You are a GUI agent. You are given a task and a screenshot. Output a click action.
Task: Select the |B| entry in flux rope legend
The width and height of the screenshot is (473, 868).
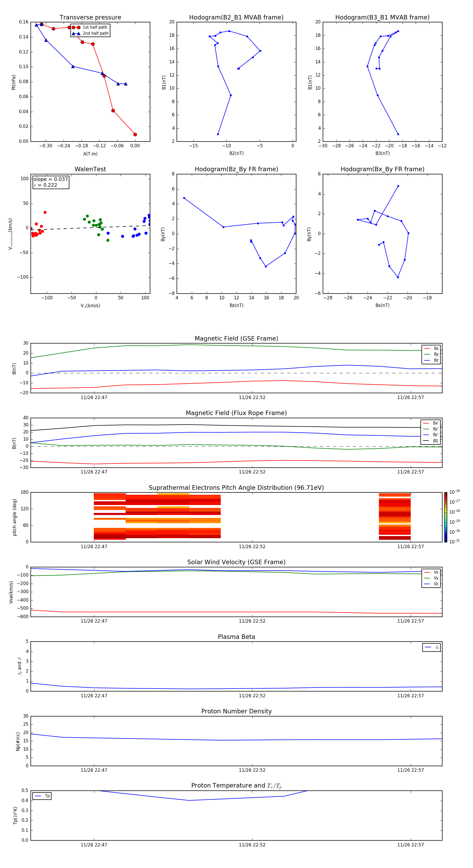click(x=431, y=441)
